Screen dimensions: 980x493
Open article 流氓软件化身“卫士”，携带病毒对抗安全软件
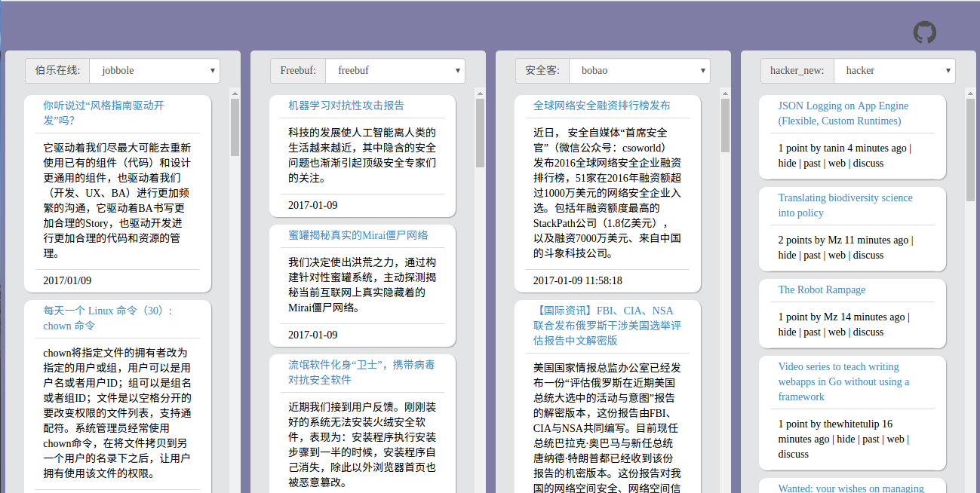361,372
